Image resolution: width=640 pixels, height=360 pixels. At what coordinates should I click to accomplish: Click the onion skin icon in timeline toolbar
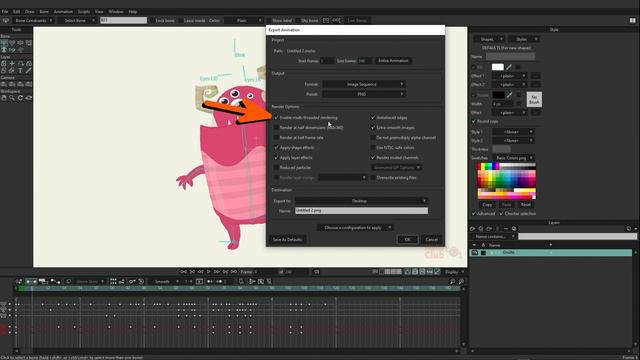pyautogui.click(x=68, y=281)
